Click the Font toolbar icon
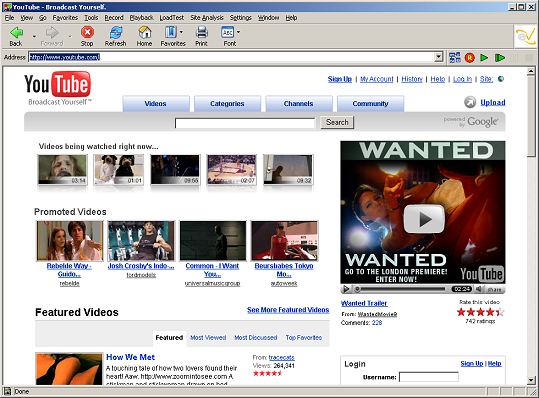The image size is (539, 398). tap(228, 32)
